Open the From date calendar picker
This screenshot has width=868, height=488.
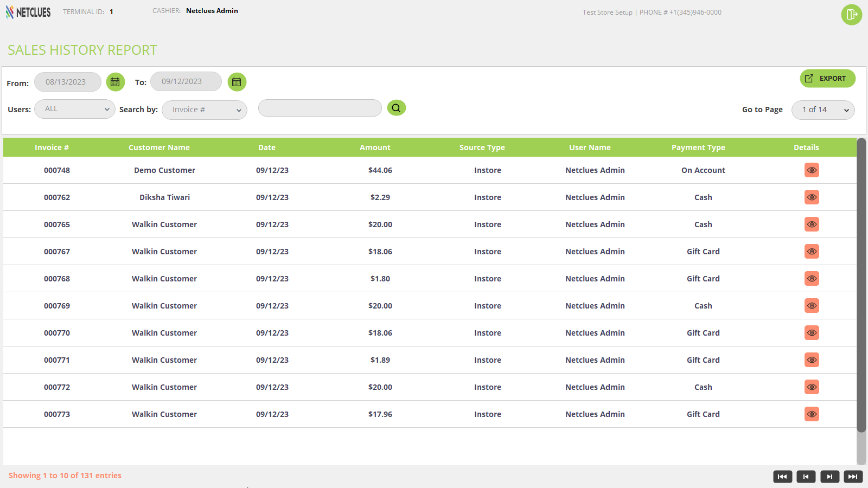point(115,82)
